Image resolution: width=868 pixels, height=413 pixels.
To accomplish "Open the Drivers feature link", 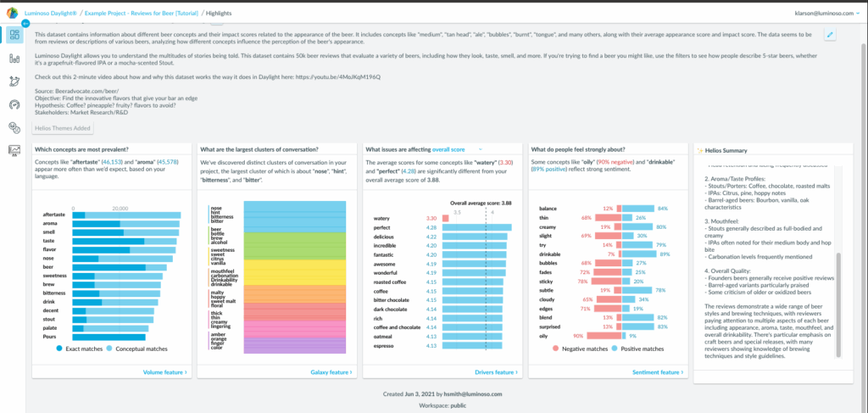I will coord(494,371).
